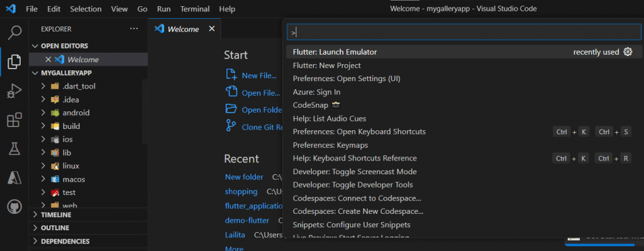Screen dimensions: 644x251
Task: Click the test folder icon
Action: (55, 192)
